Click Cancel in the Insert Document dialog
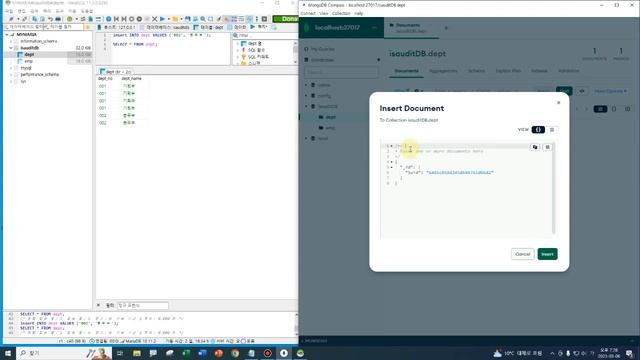The width and height of the screenshot is (640, 360). click(522, 254)
